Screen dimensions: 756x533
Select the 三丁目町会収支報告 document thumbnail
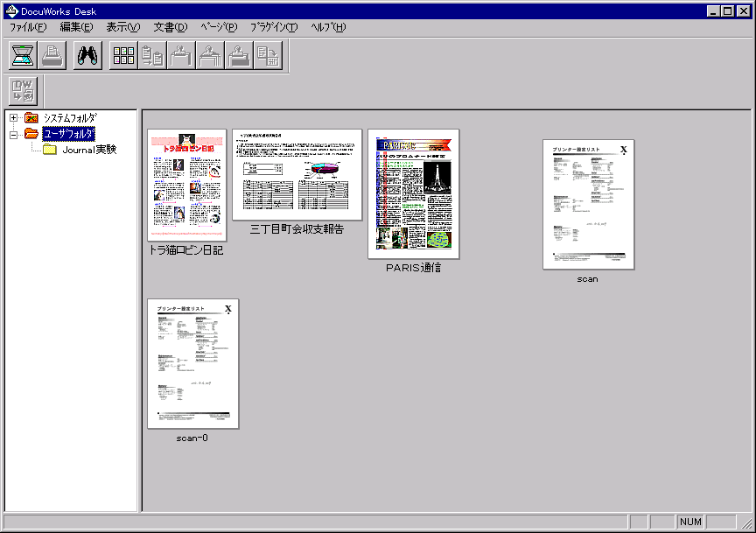297,174
